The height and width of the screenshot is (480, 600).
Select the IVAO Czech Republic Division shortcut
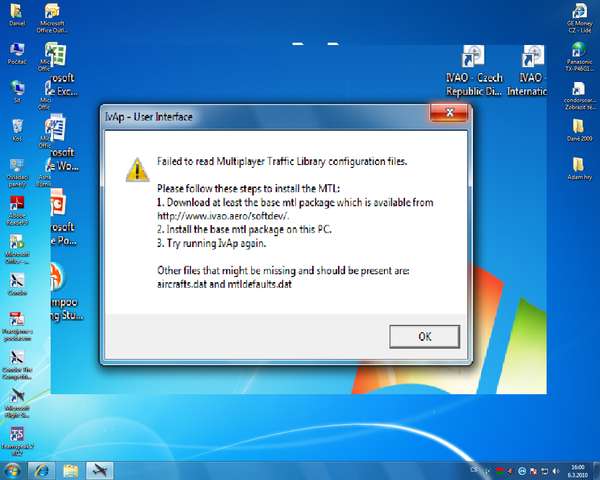click(x=474, y=70)
